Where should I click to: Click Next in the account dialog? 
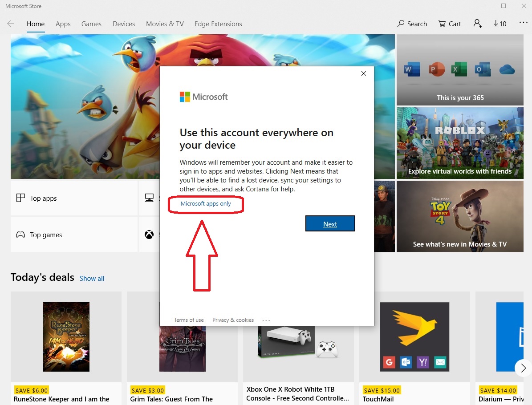point(330,223)
